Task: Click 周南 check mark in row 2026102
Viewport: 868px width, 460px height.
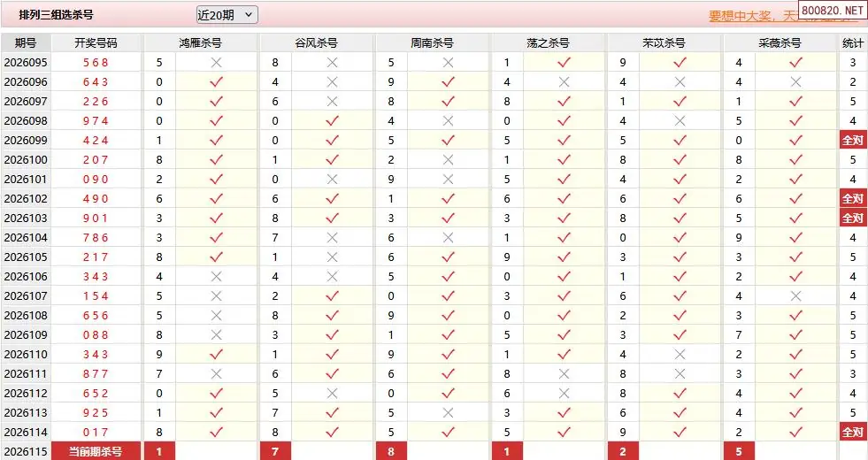Action: point(448,199)
